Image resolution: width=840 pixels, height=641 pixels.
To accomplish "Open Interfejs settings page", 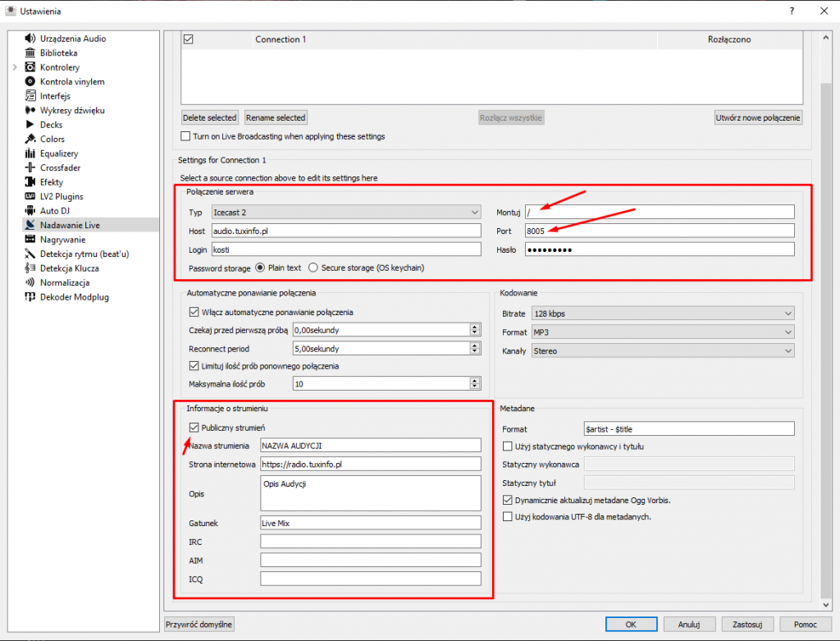I will point(55,96).
